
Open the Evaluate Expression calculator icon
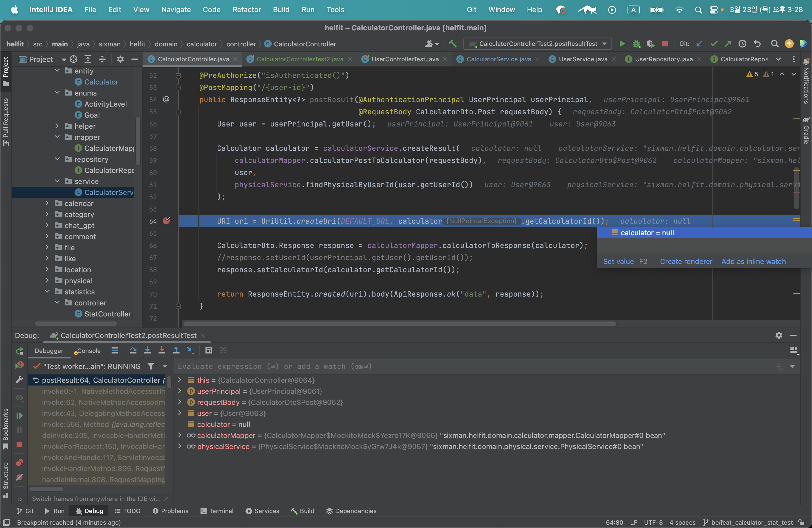209,350
